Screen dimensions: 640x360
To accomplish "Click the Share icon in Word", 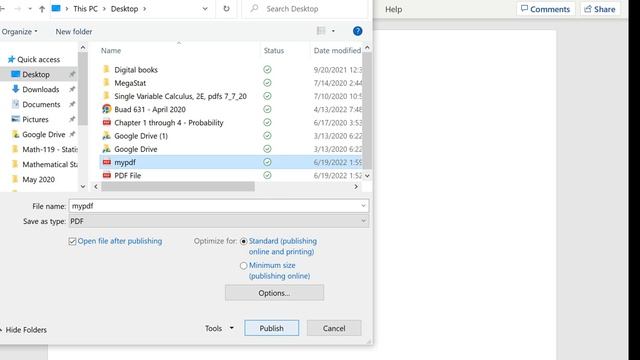I will 588,9.
